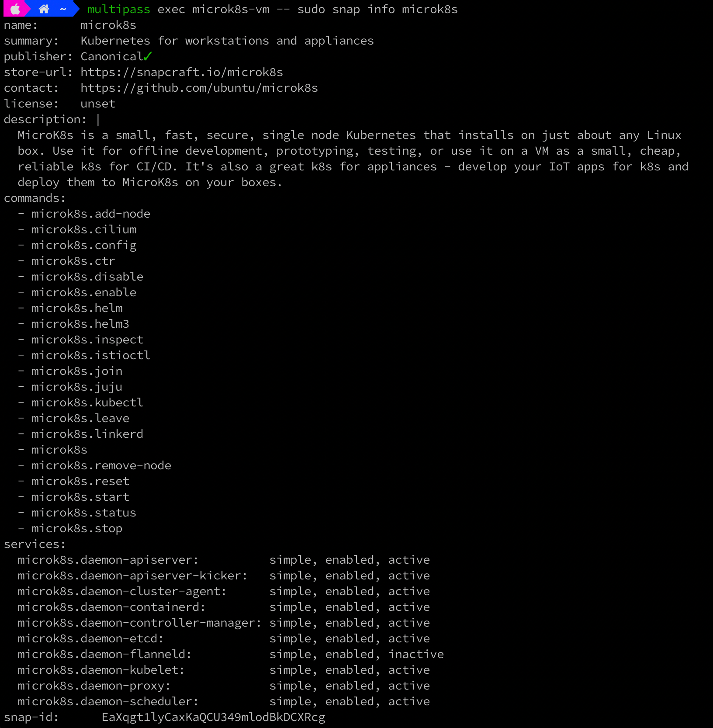The width and height of the screenshot is (713, 728).
Task: Select 'microk8s.ctr' command
Action: tap(73, 261)
